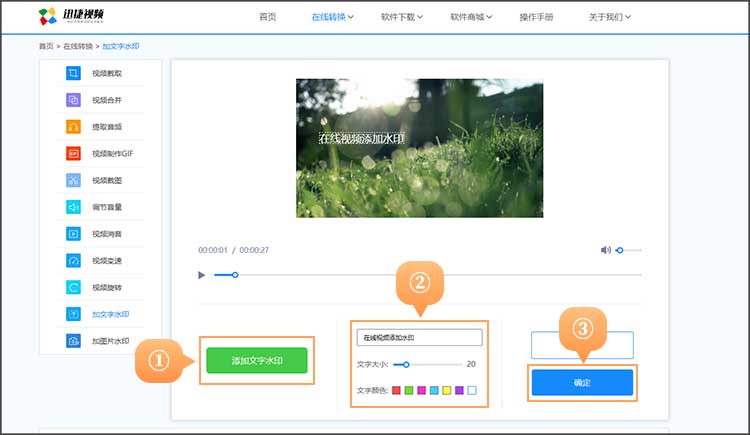Open the 加图片水印 image watermark icon
The image size is (750, 435).
point(73,341)
